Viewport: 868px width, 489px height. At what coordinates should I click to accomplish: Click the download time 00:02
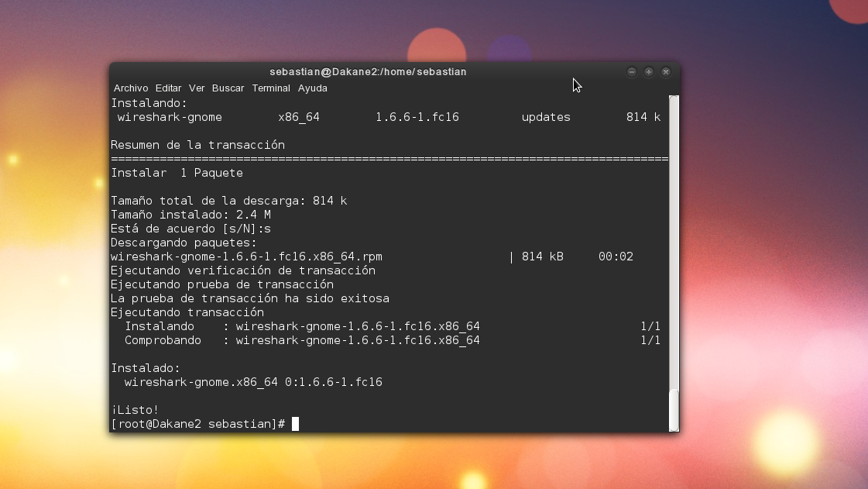tap(616, 257)
